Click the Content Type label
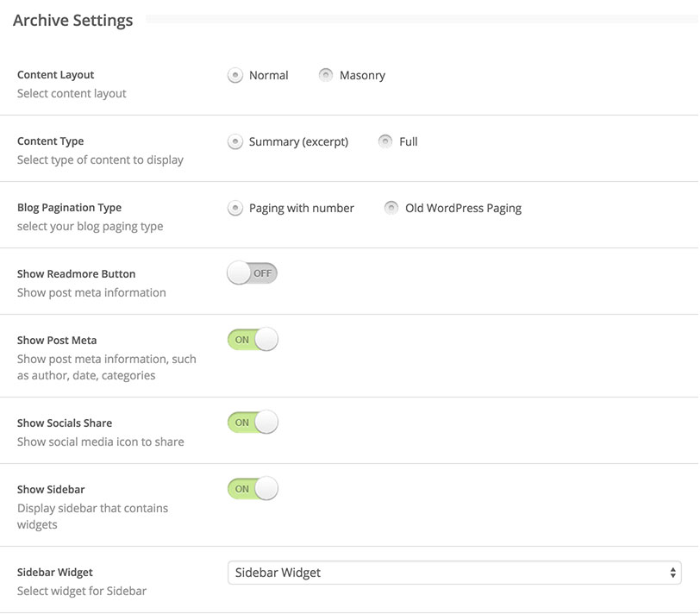 [50, 141]
